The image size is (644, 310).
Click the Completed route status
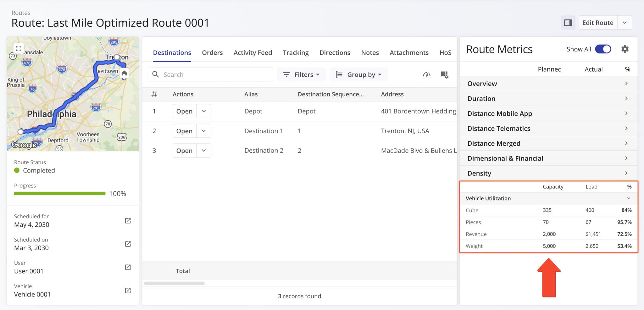tap(35, 170)
